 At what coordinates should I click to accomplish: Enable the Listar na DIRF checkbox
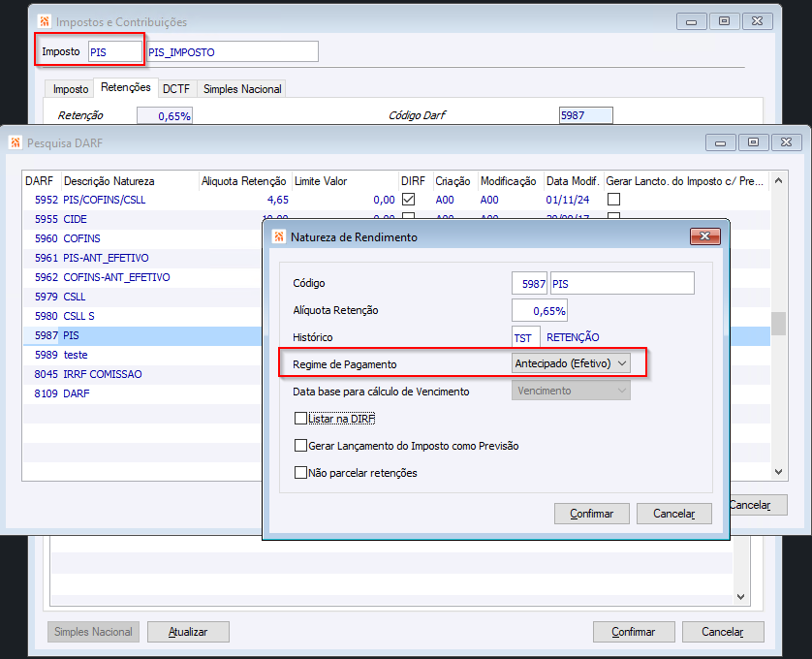(x=300, y=418)
